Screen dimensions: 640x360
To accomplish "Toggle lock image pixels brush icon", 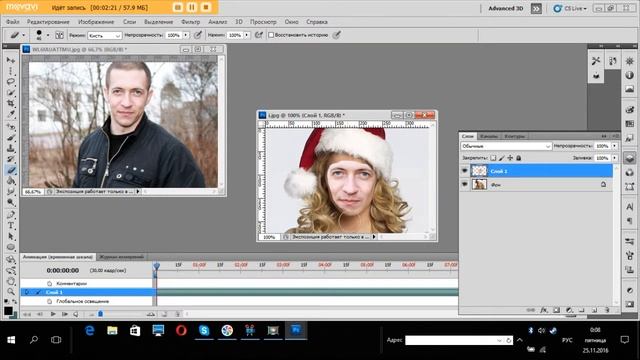I will 502,158.
